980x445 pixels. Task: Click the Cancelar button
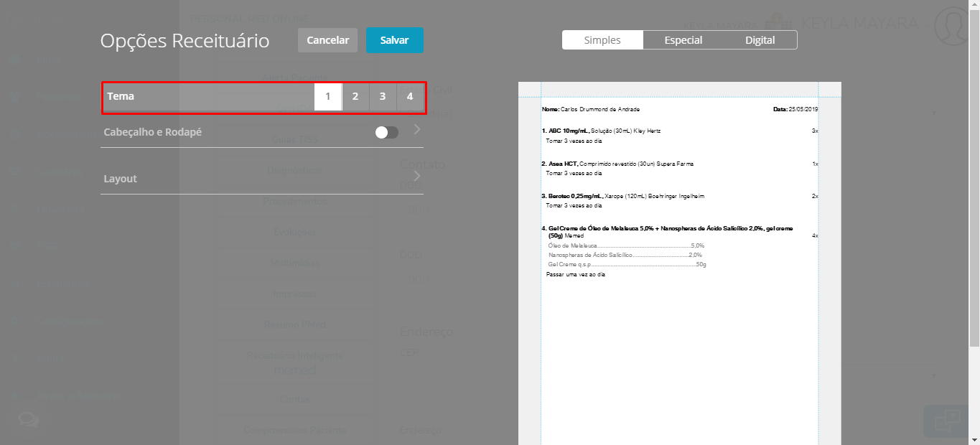pyautogui.click(x=327, y=40)
